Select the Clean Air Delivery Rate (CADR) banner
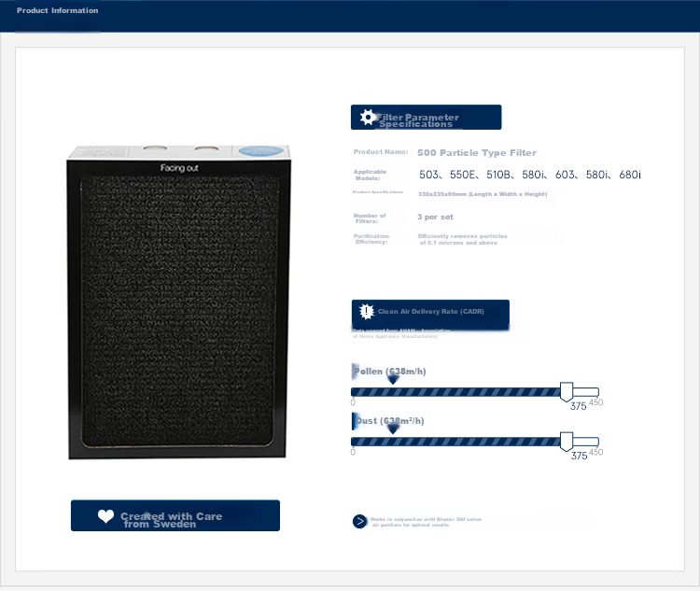 click(430, 315)
